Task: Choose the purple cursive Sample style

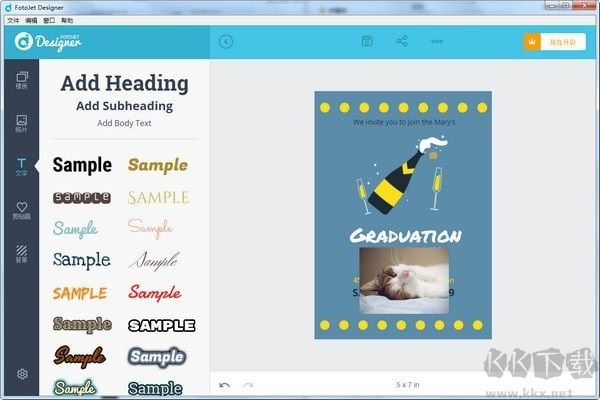Action: pos(153,261)
